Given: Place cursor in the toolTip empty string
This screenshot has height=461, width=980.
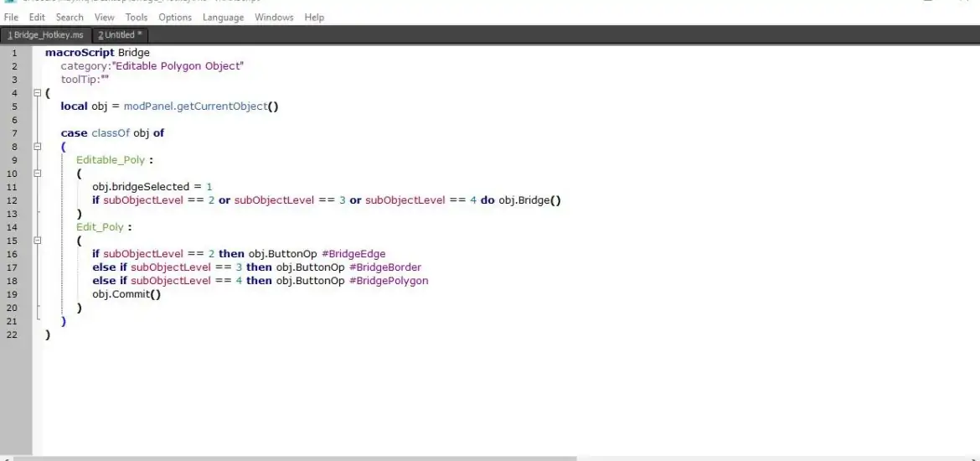Looking at the screenshot, I should (105, 80).
